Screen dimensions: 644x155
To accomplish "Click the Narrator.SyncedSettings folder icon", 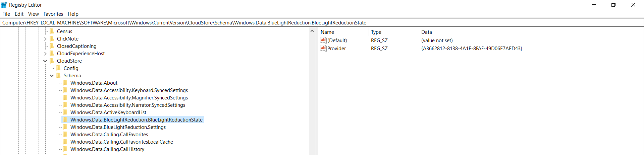I will click(x=65, y=105).
